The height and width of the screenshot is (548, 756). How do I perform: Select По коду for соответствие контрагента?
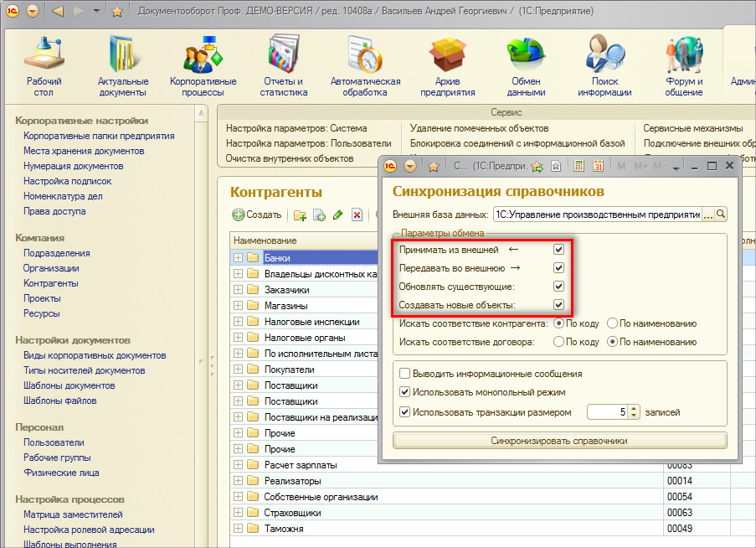[558, 323]
